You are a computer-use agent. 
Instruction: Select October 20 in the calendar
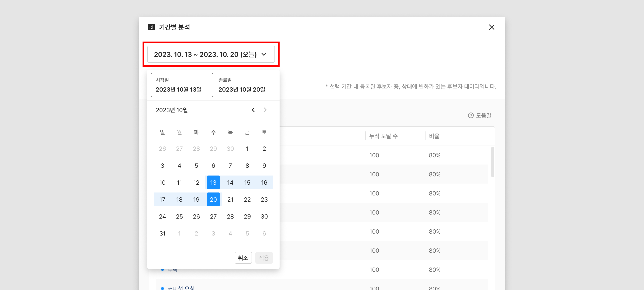click(x=213, y=199)
